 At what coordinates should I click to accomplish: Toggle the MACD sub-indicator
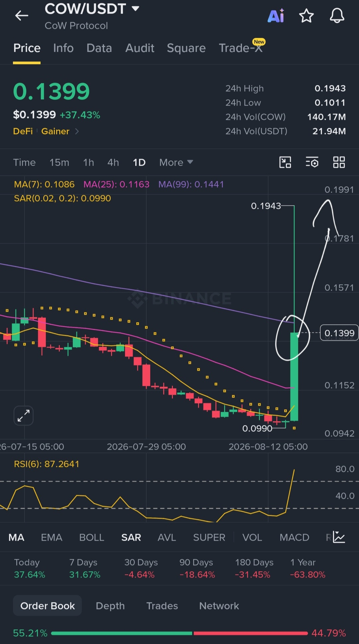coord(295,537)
